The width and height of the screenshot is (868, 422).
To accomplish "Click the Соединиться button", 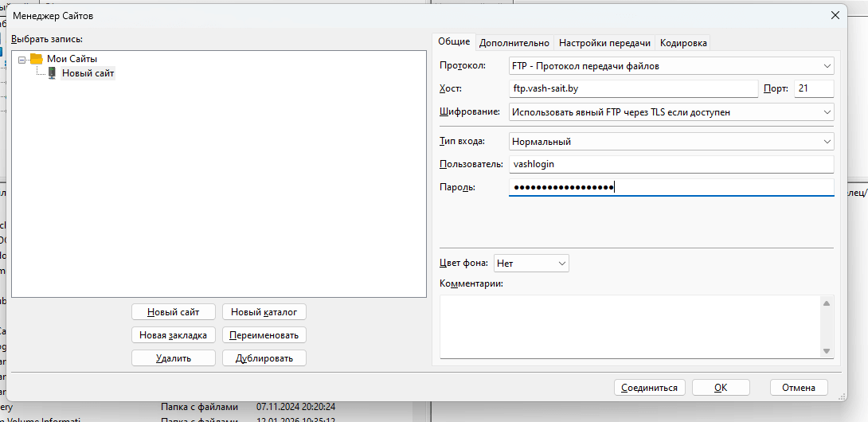I will [650, 388].
